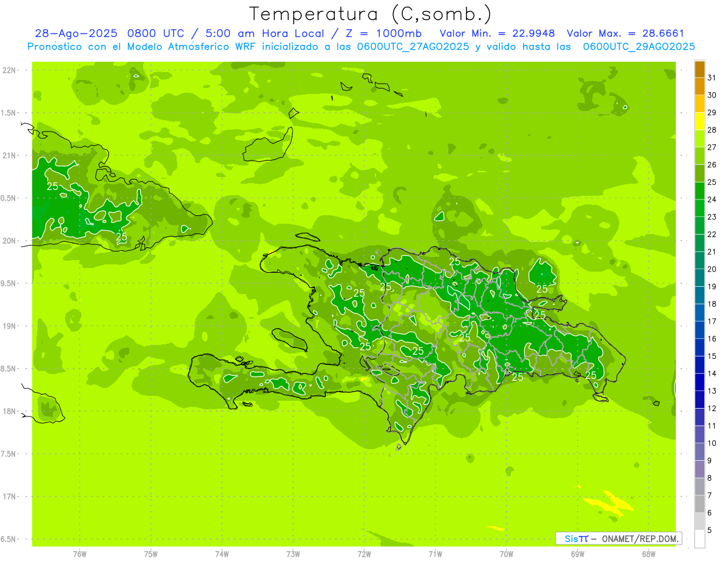Click the '71W' longitude label
The width and height of the screenshot is (728, 562).
[x=435, y=554]
